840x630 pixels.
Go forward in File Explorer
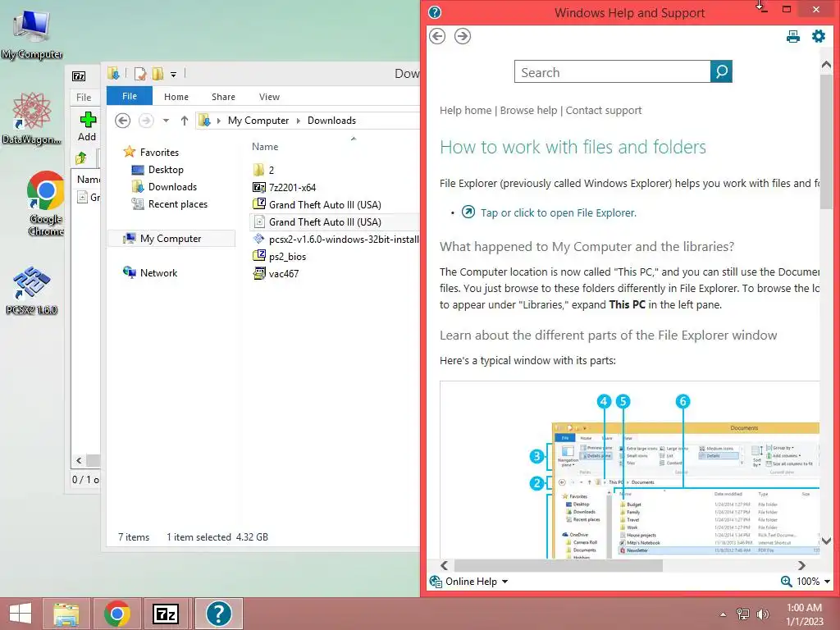[x=146, y=121]
